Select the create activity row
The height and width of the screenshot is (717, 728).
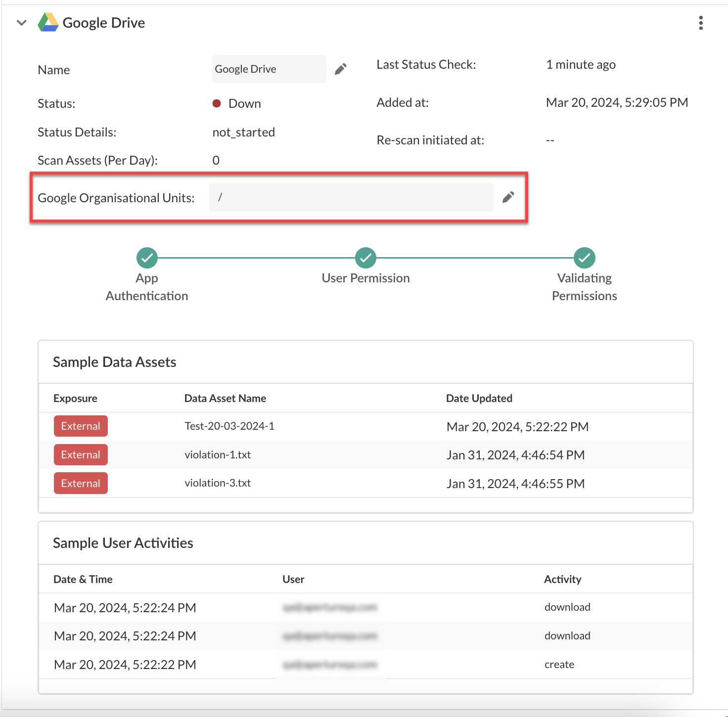click(x=559, y=665)
